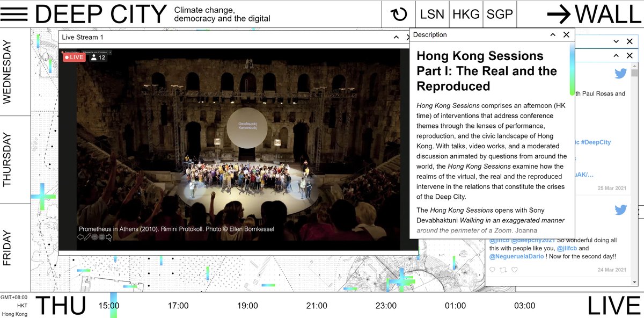Collapse the Description panel
Viewport: 644px width, 318px height.
(x=552, y=34)
